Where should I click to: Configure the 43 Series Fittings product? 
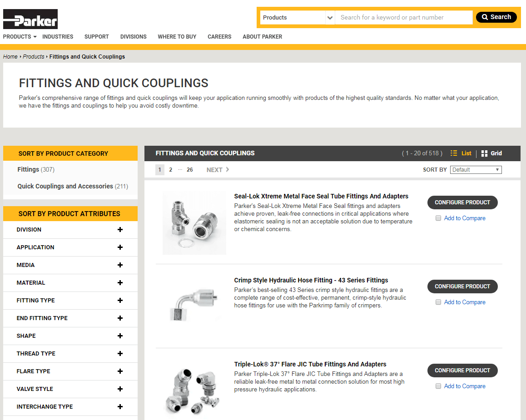(x=462, y=287)
